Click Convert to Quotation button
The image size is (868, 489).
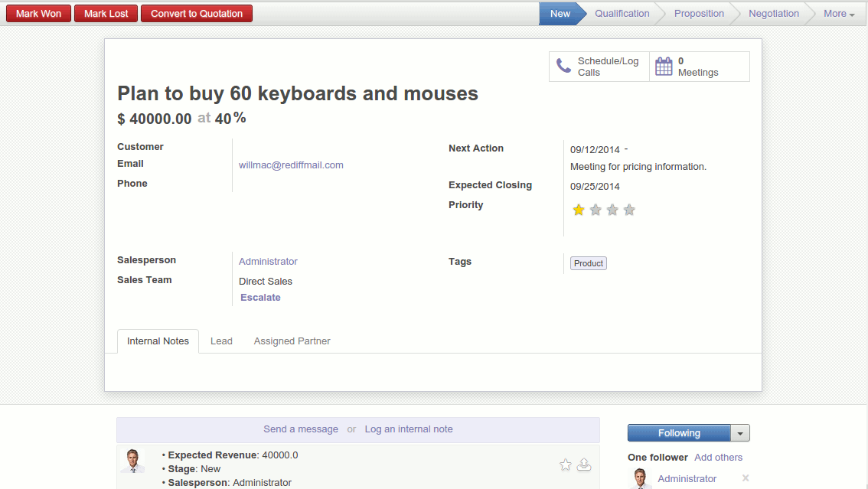[x=197, y=14]
